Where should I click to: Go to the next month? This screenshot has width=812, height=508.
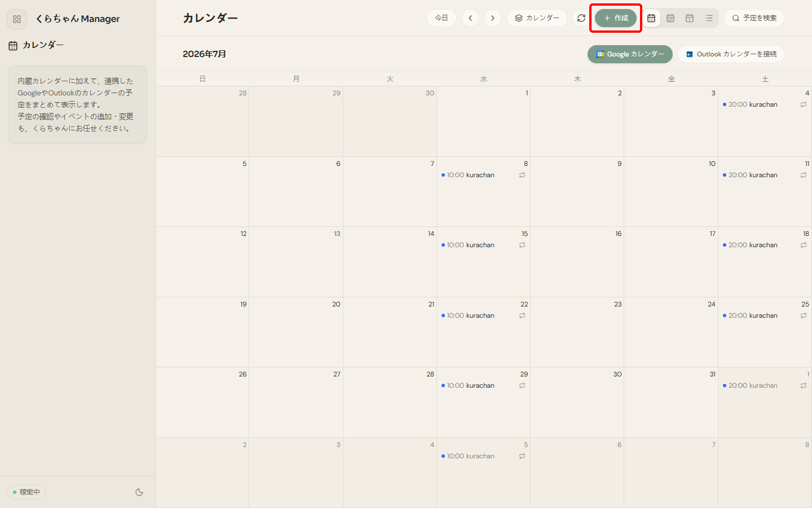pyautogui.click(x=493, y=18)
